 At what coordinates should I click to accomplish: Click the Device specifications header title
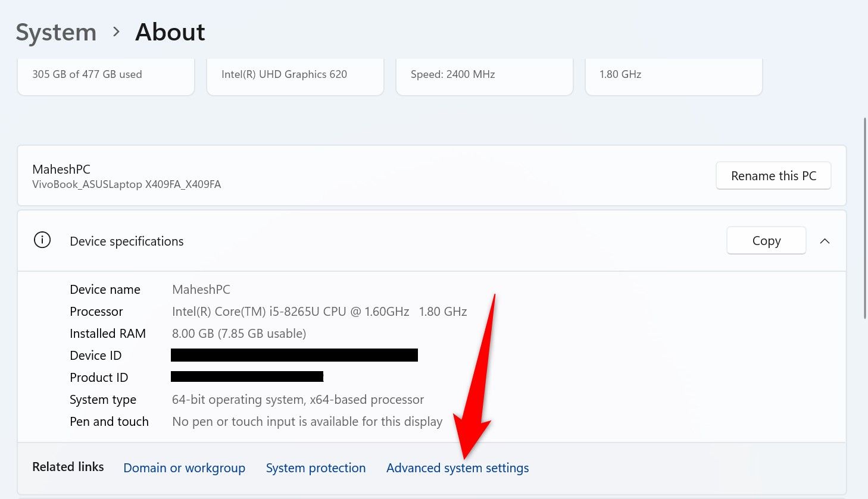tap(127, 241)
